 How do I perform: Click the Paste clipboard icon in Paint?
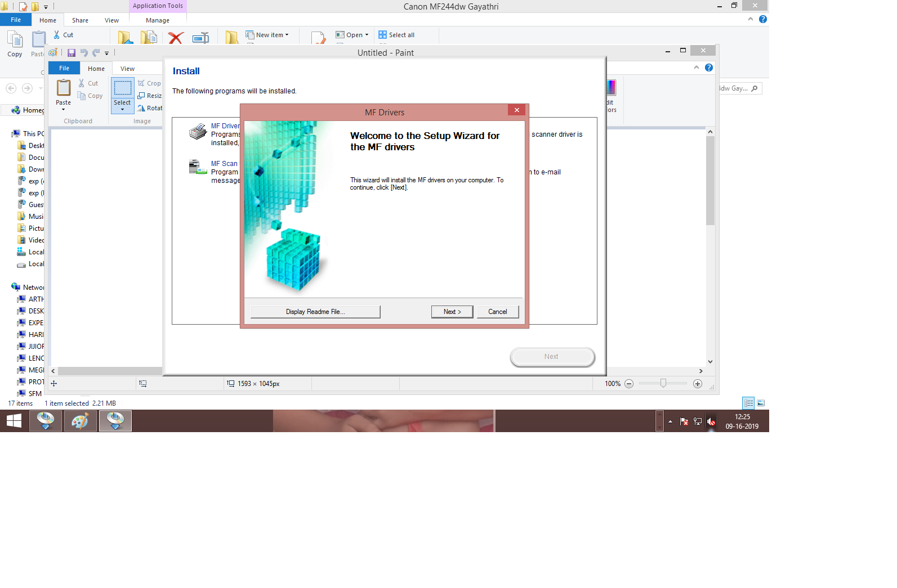click(x=64, y=88)
